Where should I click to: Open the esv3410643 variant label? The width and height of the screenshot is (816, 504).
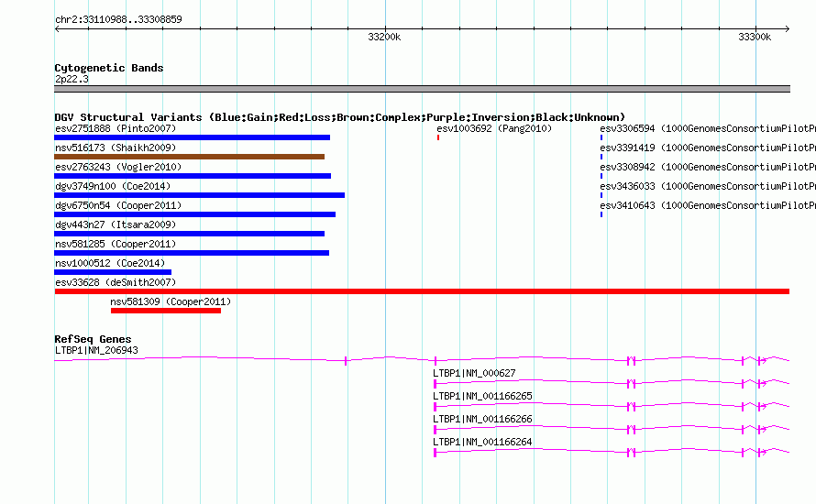pos(708,205)
